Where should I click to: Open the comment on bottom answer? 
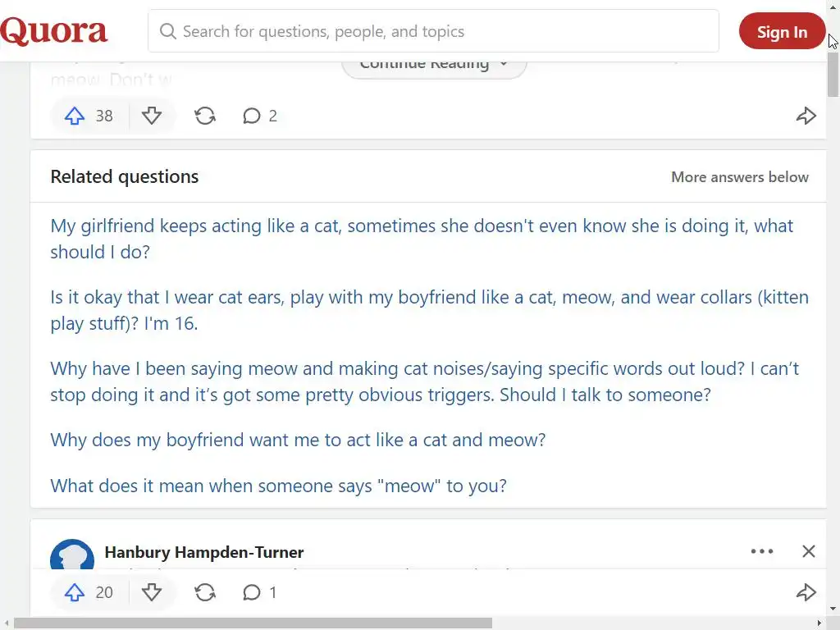click(x=260, y=592)
